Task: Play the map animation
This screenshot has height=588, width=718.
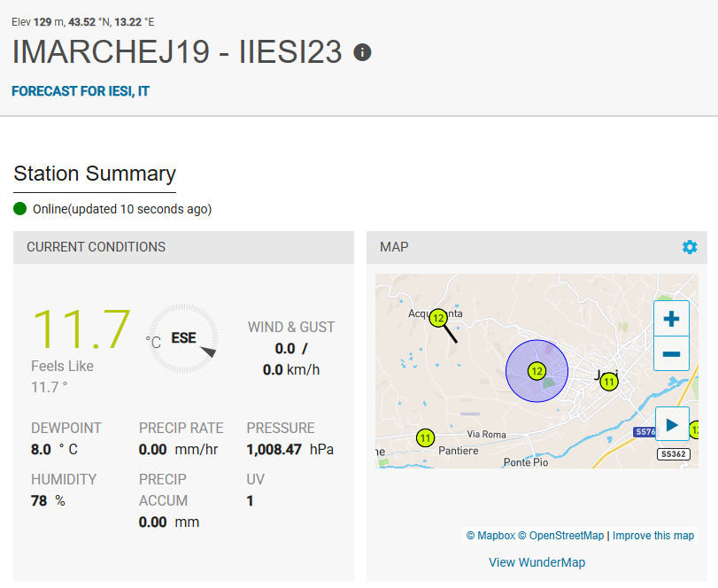Action: point(671,426)
